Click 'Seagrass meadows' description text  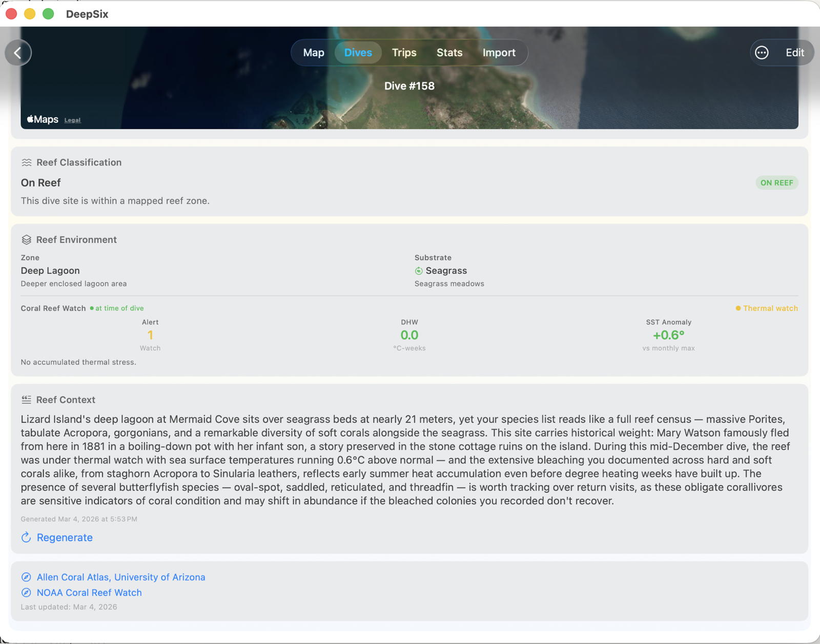[x=449, y=284]
